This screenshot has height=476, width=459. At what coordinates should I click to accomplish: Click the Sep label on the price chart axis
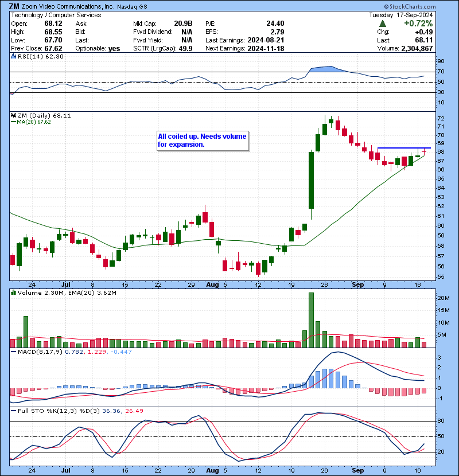pyautogui.click(x=357, y=284)
